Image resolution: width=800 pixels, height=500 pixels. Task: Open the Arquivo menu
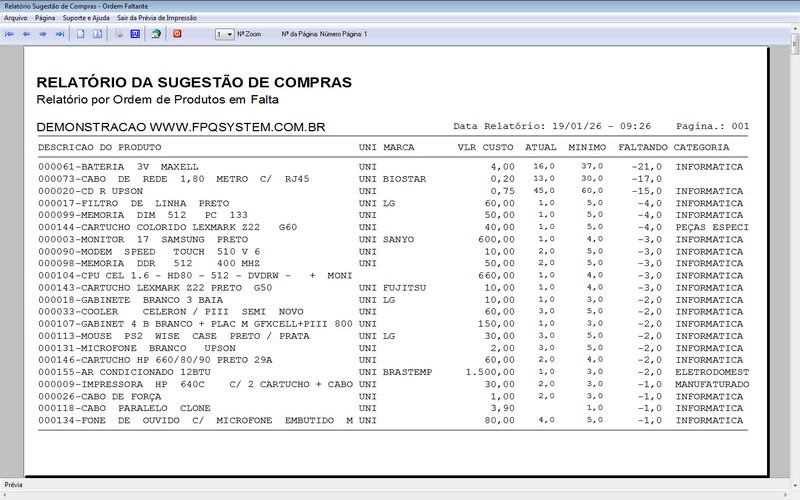16,18
